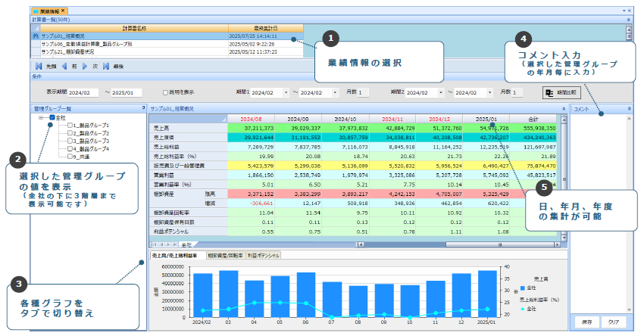
Task: Switch to the 利益ポテンシャル chart tab
Action: 262,256
